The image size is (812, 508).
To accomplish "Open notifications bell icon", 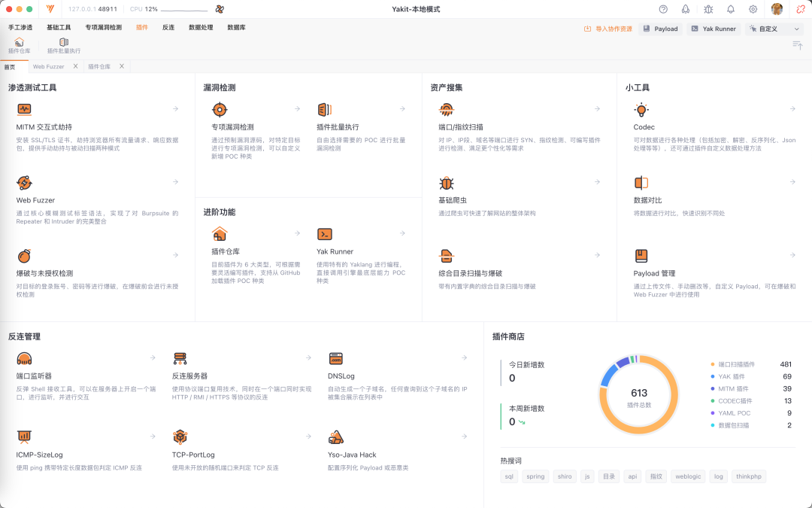I will point(731,9).
